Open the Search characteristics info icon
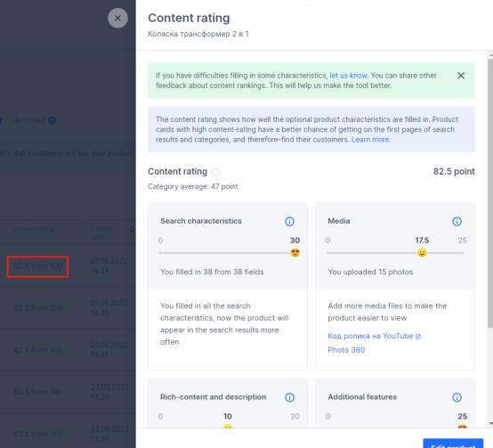This screenshot has height=448, width=493. click(x=289, y=222)
